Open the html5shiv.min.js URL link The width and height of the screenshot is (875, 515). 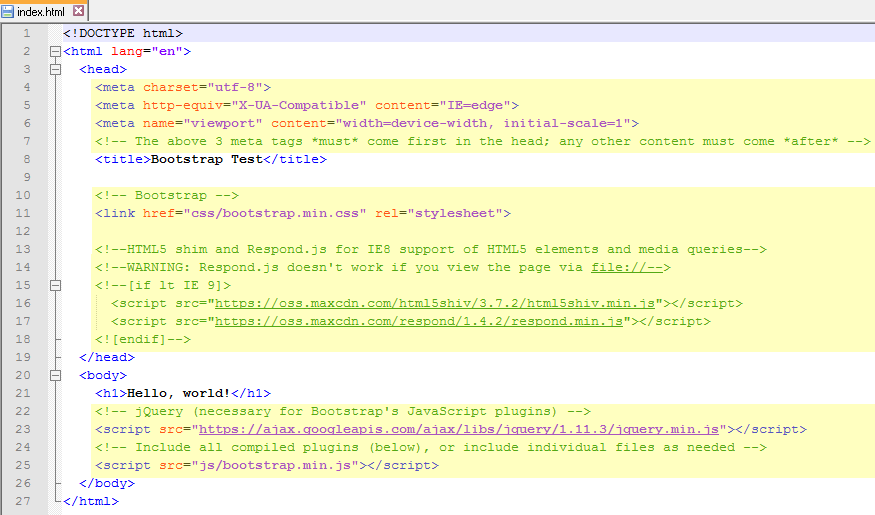pos(435,304)
